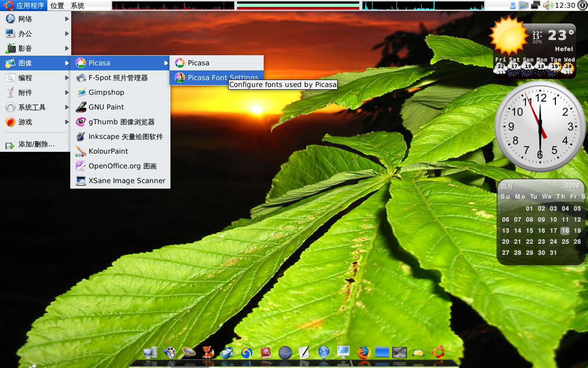Open the network connections tray icon
This screenshot has height=368, width=588.
click(x=536, y=6)
